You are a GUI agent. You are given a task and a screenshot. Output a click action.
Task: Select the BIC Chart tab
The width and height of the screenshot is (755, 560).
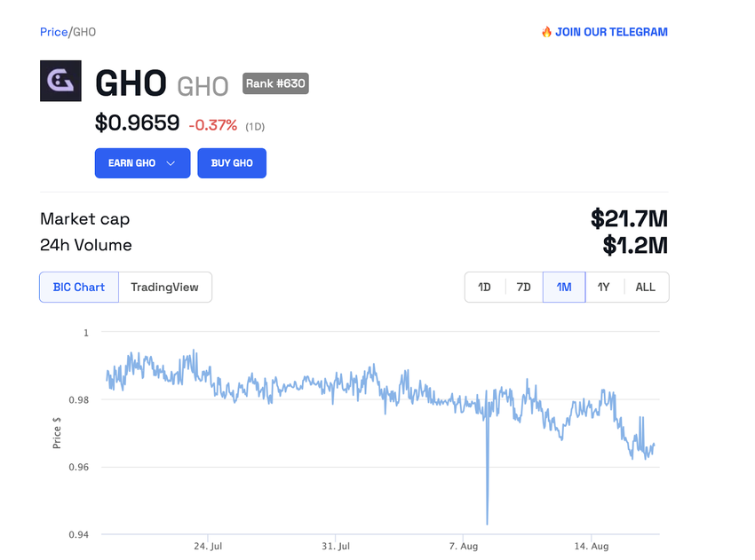click(78, 287)
